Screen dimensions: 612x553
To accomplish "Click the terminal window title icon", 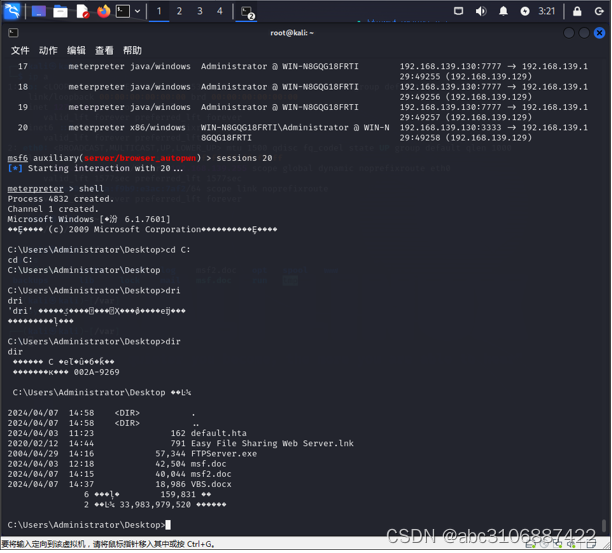I will [13, 33].
